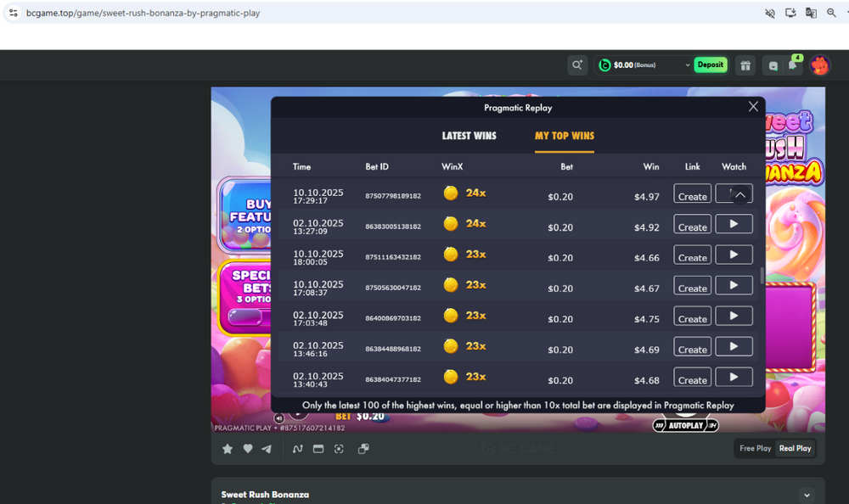Share the game via the paper plane icon
The height and width of the screenshot is (504, 849).
coord(267,448)
